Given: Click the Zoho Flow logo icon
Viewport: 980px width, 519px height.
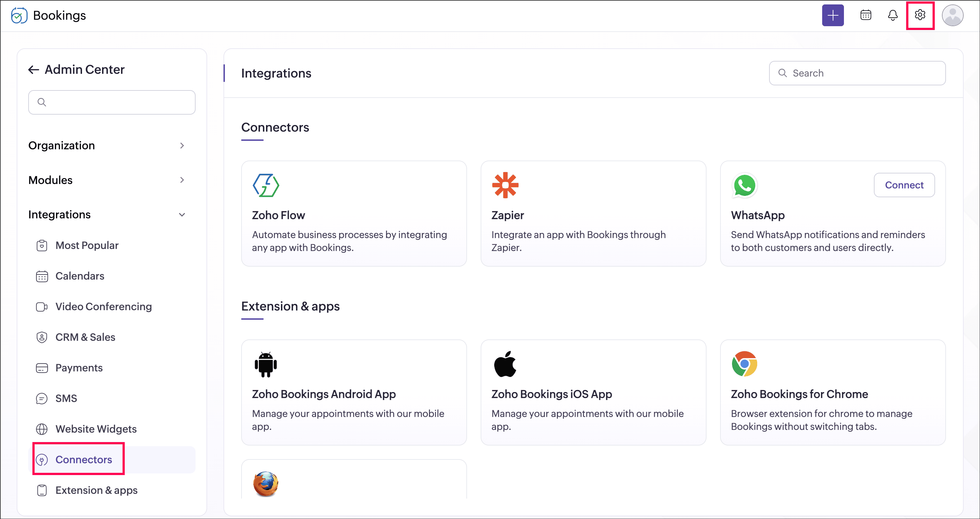Looking at the screenshot, I should coord(266,185).
